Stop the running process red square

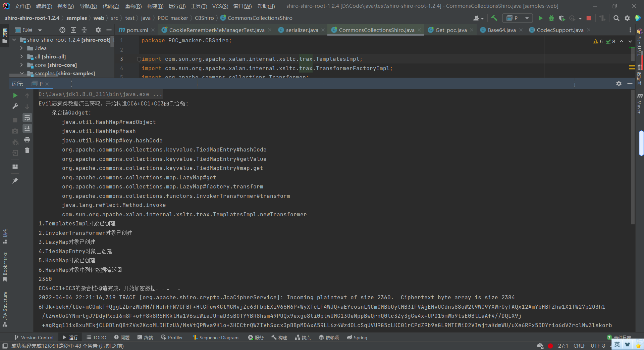[x=589, y=18]
